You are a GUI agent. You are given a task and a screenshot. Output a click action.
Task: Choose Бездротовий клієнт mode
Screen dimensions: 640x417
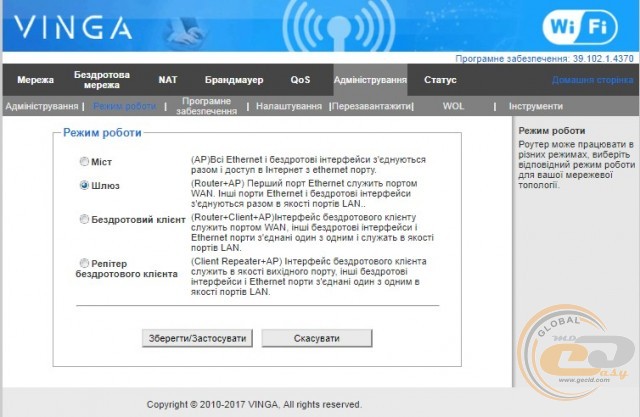tap(84, 218)
